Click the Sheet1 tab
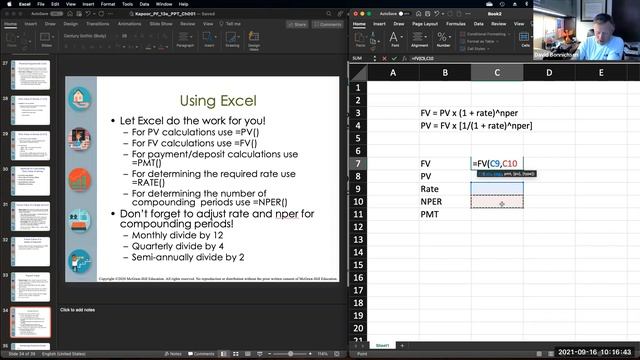640x360 pixels. tap(382, 346)
